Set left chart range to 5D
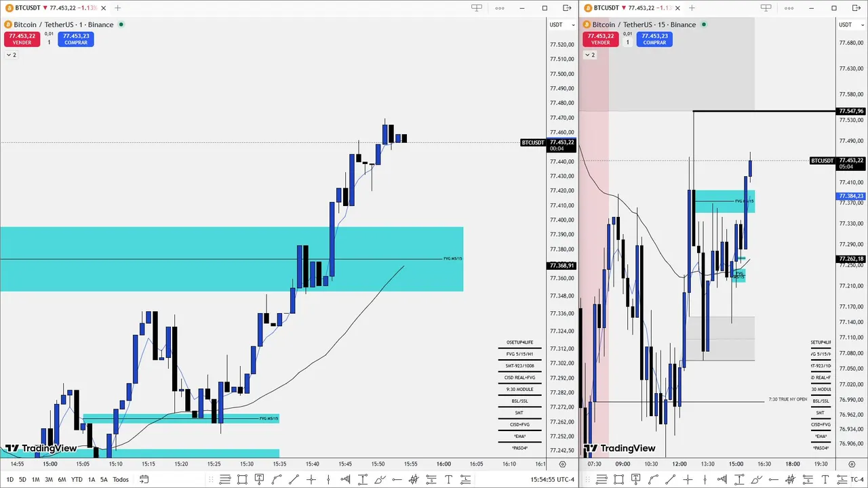This screenshot has width=868, height=488. [x=22, y=479]
